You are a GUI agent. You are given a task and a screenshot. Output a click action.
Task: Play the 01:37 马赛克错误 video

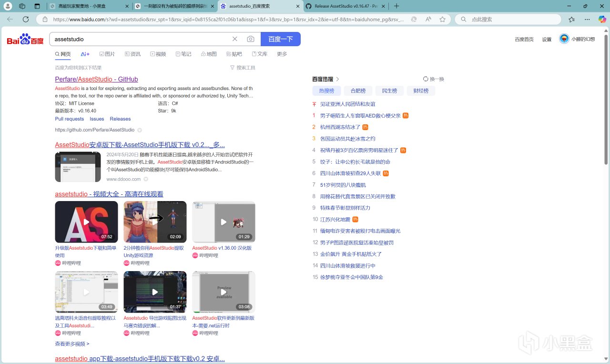(155, 292)
